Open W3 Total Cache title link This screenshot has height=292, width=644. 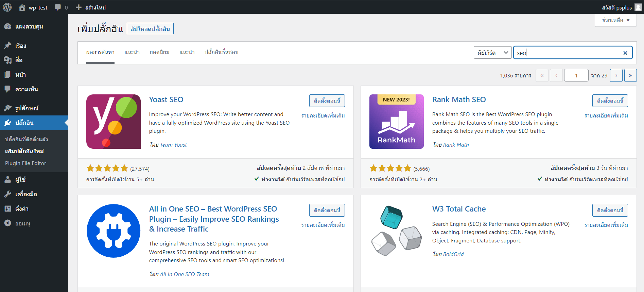coord(459,209)
